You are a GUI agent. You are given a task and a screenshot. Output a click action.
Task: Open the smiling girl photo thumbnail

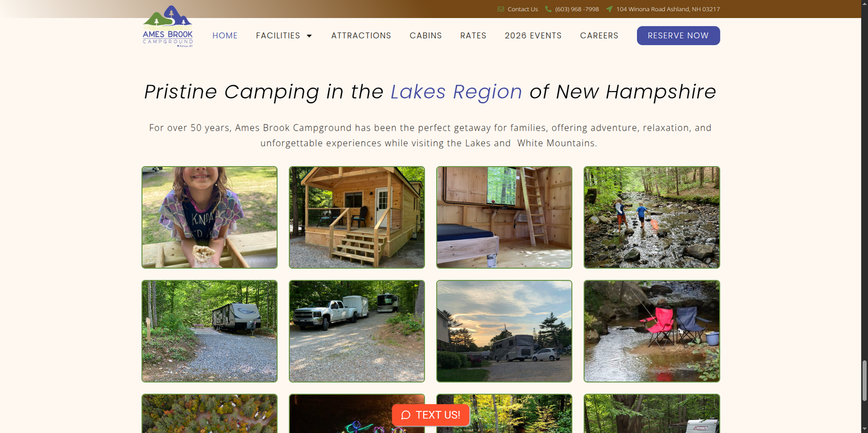click(x=209, y=217)
